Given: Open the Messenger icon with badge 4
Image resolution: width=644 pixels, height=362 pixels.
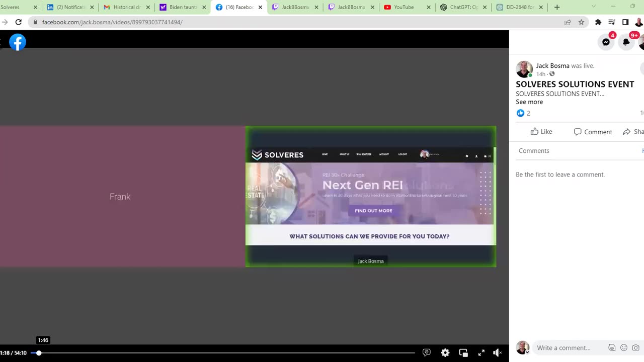Looking at the screenshot, I should [606, 42].
